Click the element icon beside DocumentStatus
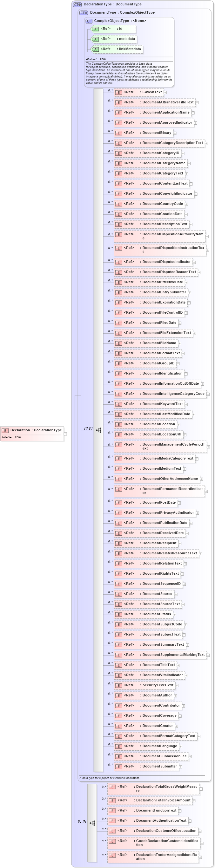The image size is (215, 868). coord(118,615)
